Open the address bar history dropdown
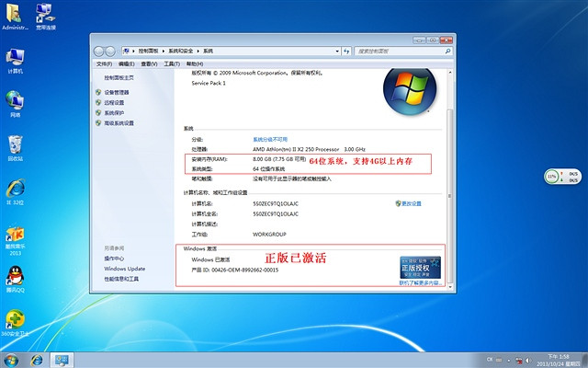Viewport: 588px width, 368px height. 337,52
